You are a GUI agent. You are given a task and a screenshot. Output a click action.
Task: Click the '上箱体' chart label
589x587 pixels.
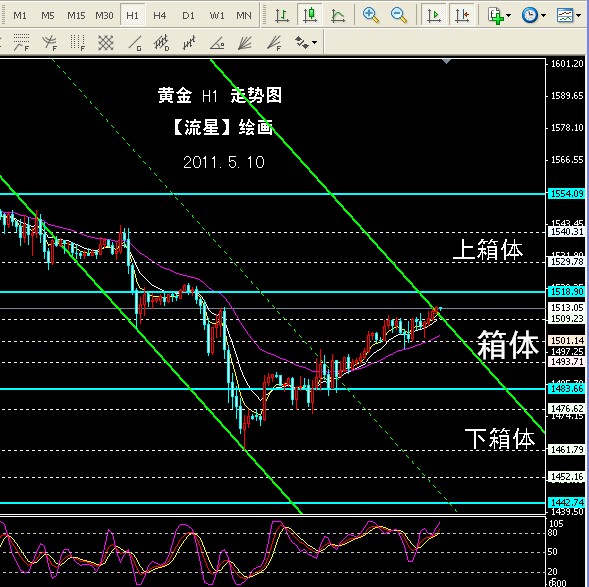pos(488,249)
